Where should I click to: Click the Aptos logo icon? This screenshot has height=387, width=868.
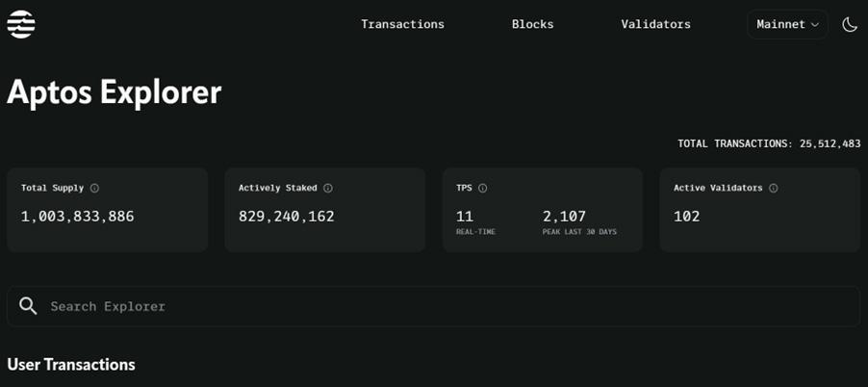click(x=21, y=24)
